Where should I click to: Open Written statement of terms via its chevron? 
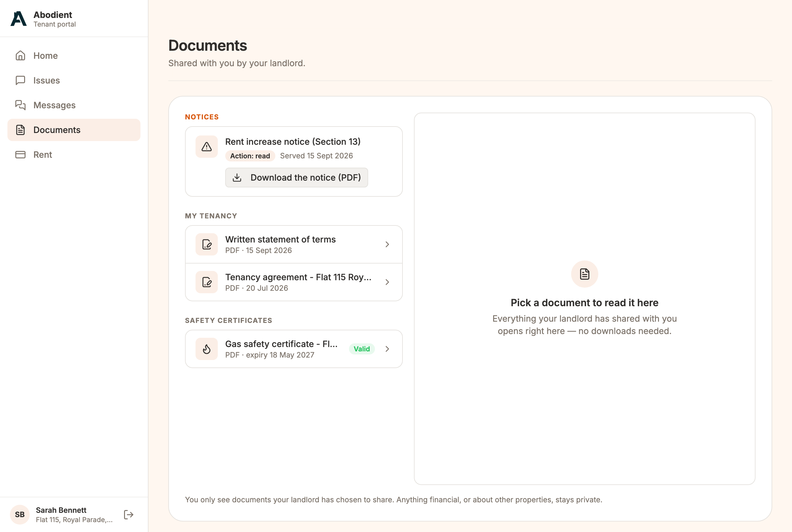tap(387, 244)
